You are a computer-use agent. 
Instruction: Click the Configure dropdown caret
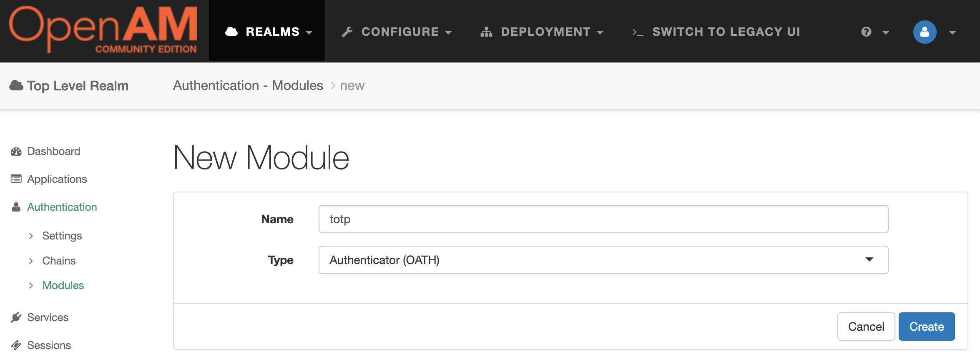click(x=448, y=32)
